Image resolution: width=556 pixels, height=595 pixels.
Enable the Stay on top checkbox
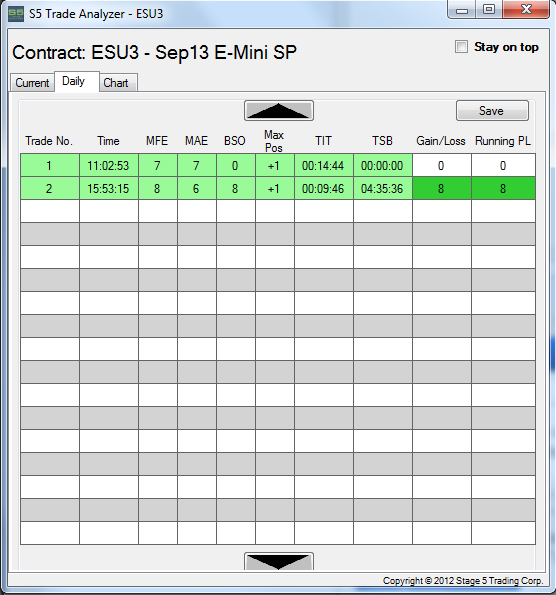[461, 47]
